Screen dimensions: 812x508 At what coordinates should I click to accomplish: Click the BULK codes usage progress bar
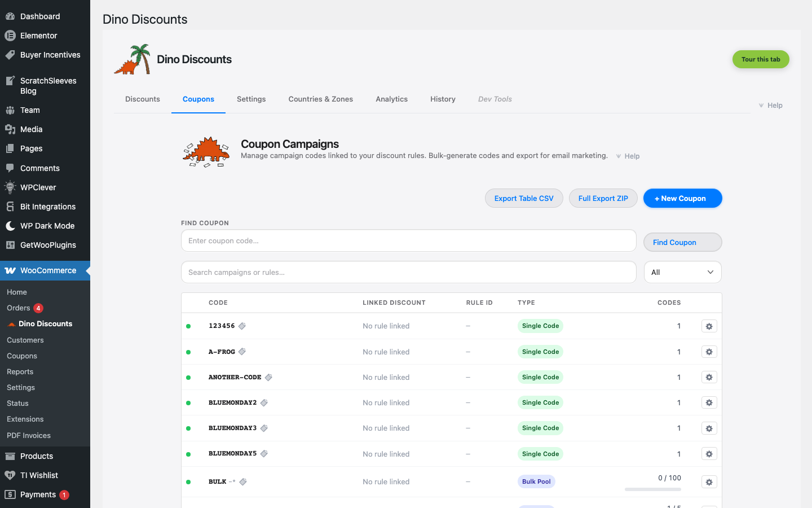pyautogui.click(x=653, y=489)
